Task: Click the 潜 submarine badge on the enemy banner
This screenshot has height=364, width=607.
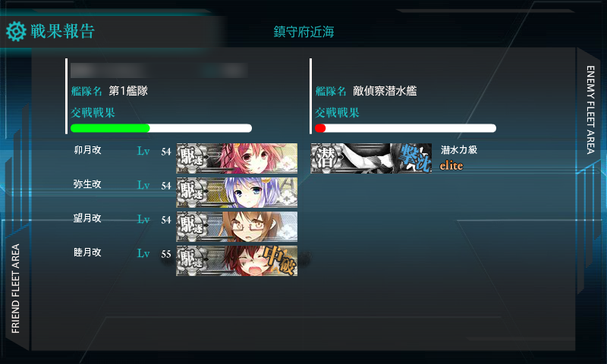Action: (326, 158)
